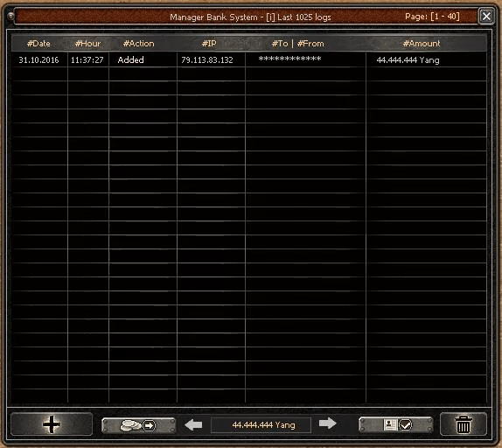Select the 44.444.444 Yang balance field

(x=261, y=425)
